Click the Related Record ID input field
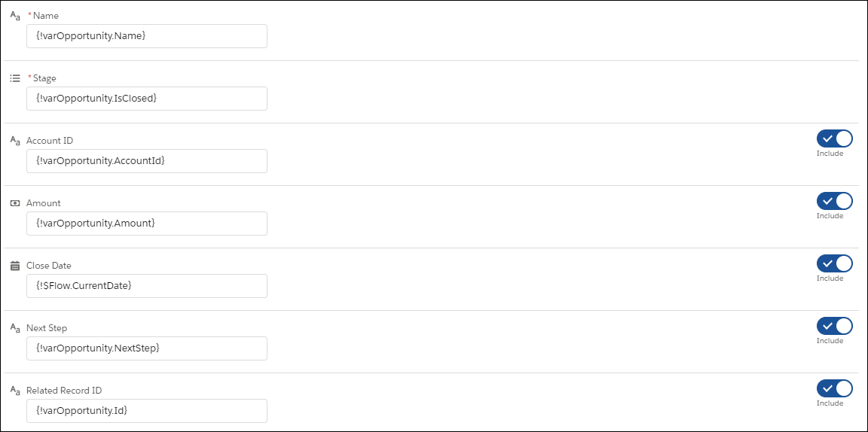 (x=147, y=411)
